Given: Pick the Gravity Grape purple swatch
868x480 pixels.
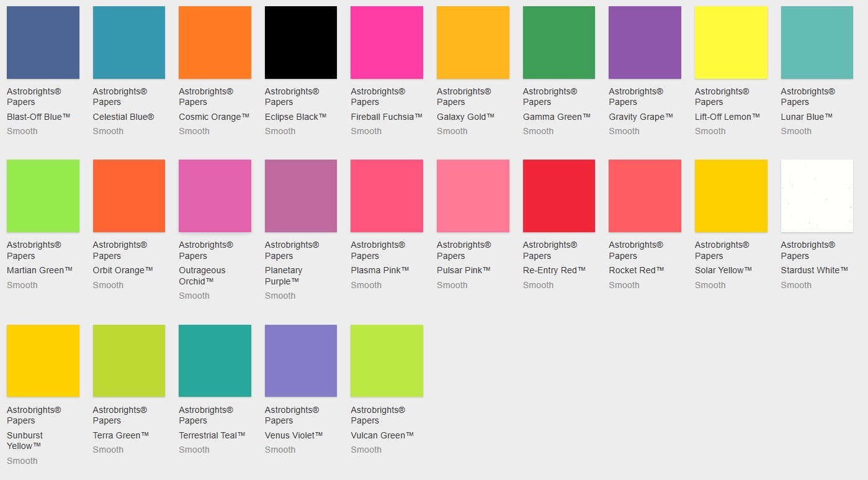Looking at the screenshot, I should click(x=645, y=42).
